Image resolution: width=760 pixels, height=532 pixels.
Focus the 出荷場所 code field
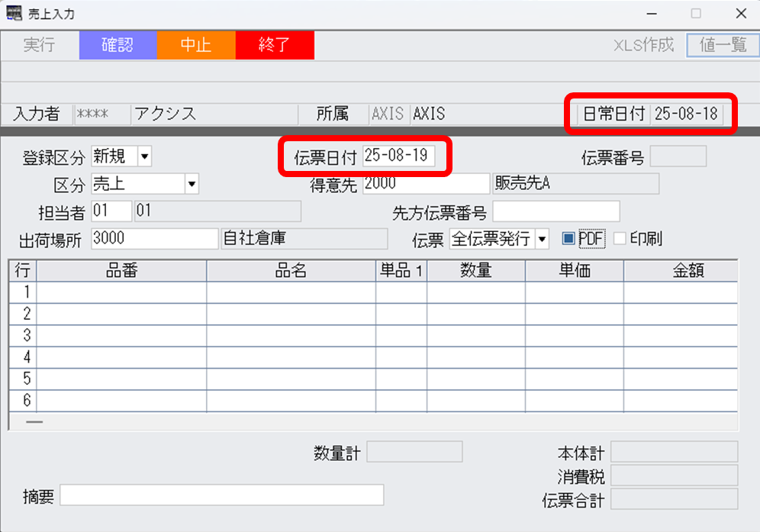click(154, 238)
